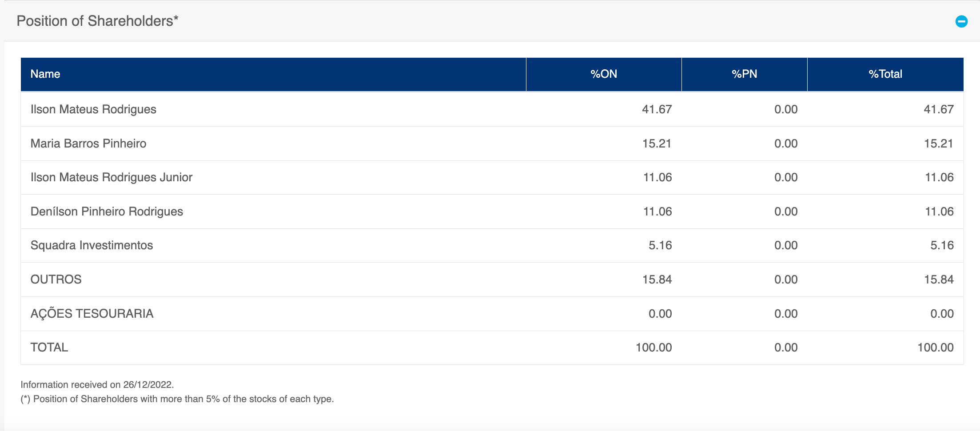Click Ilson Mateus Rodrigues Junior name
The image size is (980, 431).
pos(111,177)
